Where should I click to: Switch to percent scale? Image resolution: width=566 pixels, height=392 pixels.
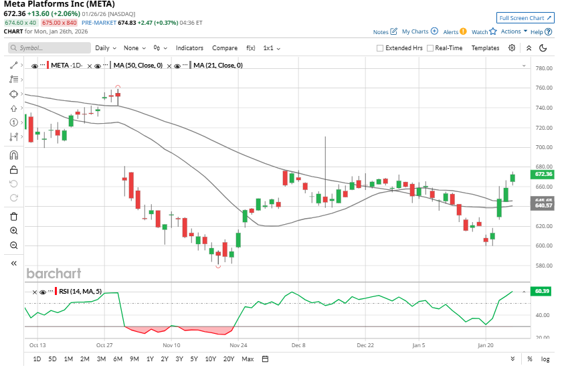click(x=530, y=359)
